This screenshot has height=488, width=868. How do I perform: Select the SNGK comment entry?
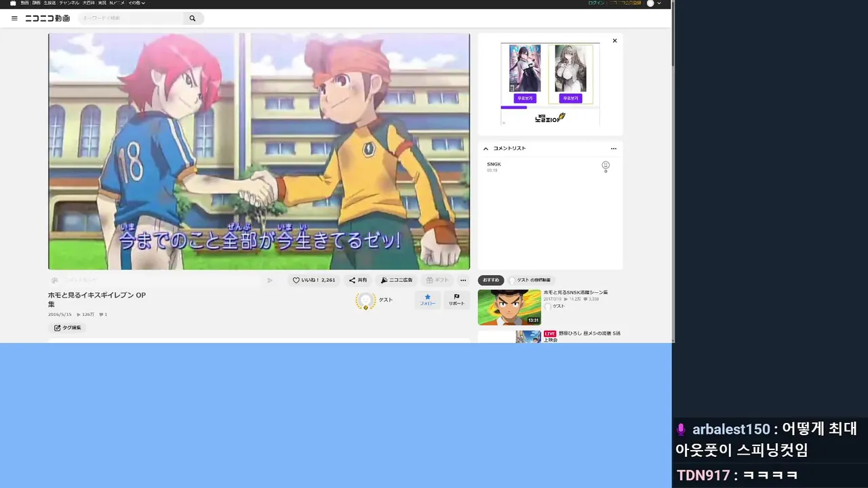point(550,167)
